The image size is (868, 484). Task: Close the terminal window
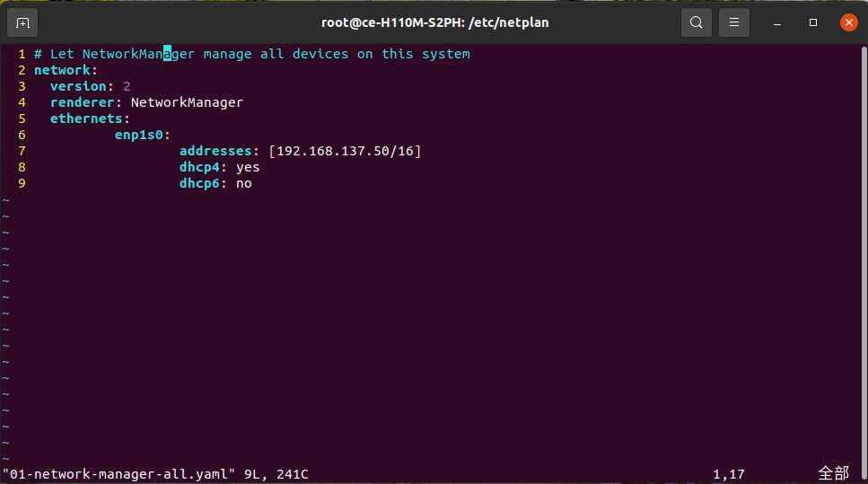pyautogui.click(x=848, y=22)
